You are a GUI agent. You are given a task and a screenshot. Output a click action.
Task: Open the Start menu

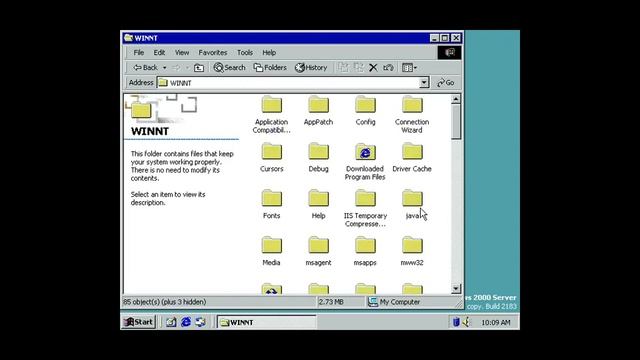(x=138, y=322)
